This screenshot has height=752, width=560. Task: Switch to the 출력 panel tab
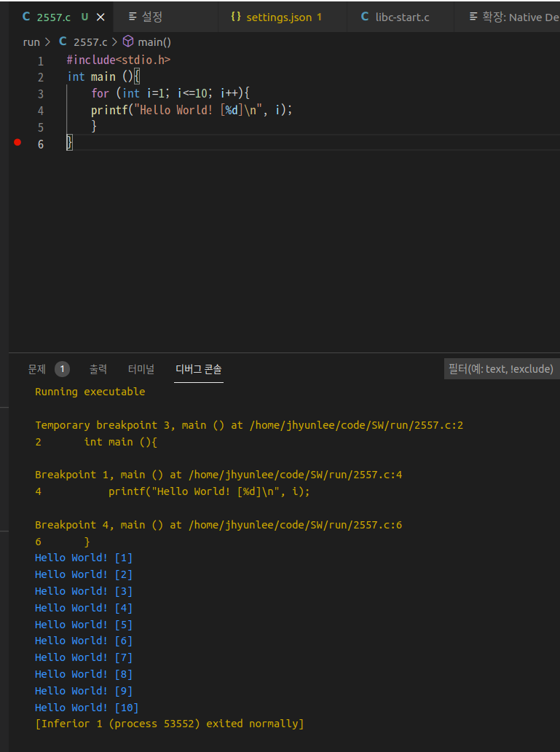pyautogui.click(x=98, y=369)
